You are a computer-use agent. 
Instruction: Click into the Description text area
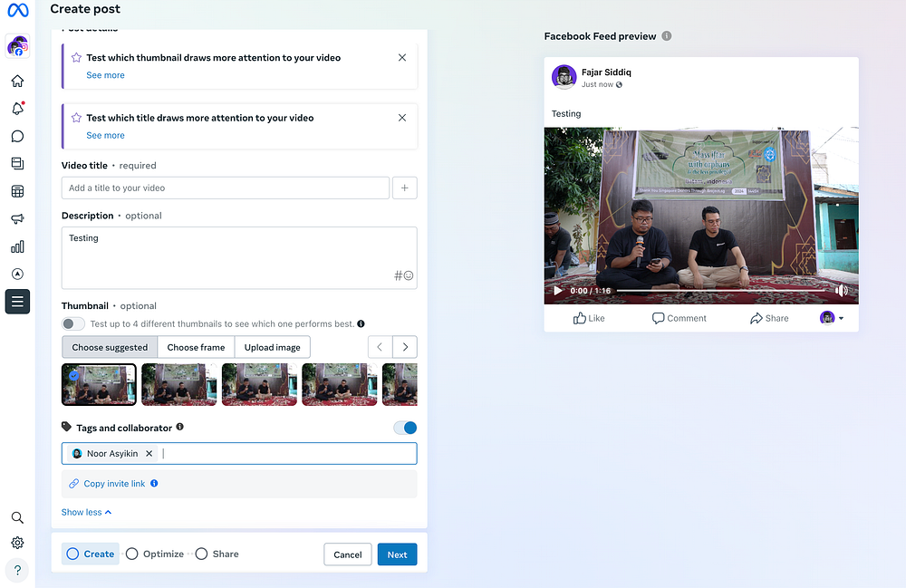[239, 257]
